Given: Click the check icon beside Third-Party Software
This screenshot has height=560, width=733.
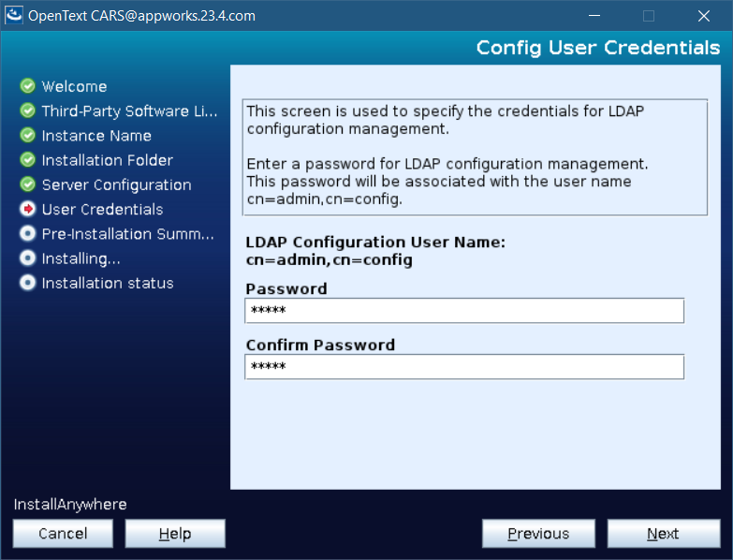Looking at the screenshot, I should [27, 111].
